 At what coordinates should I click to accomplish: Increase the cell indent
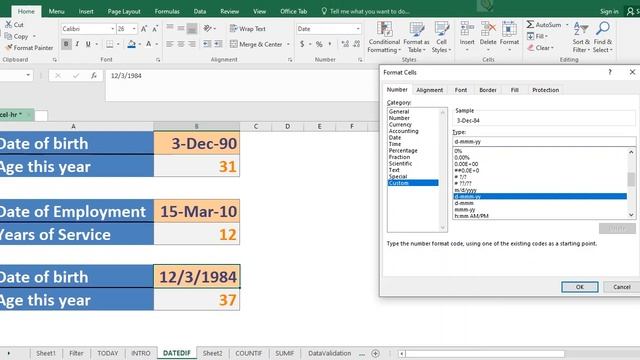218,44
